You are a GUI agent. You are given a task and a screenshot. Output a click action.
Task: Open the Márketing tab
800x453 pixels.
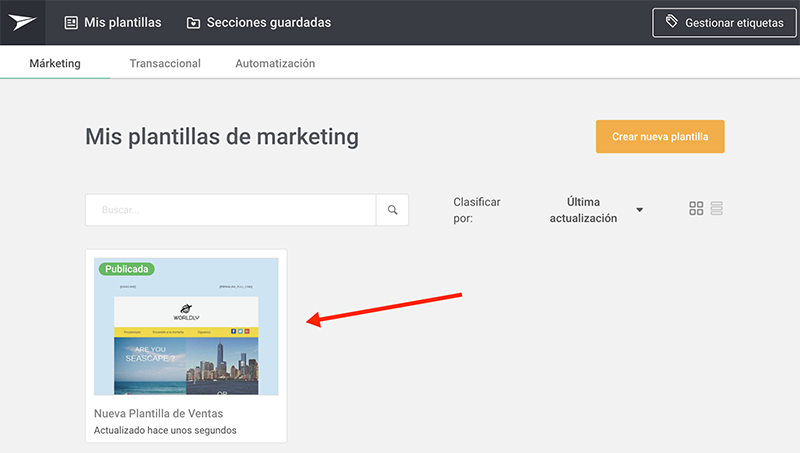pos(55,63)
